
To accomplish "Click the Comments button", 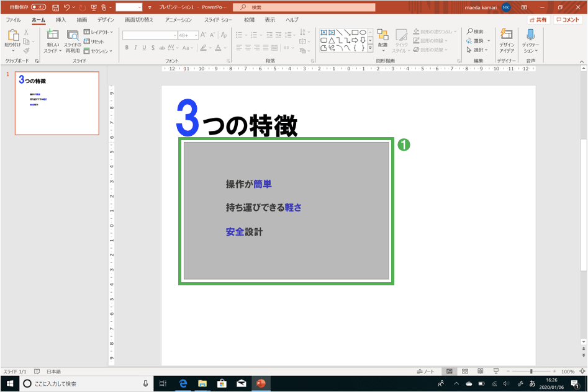I will click(x=568, y=19).
